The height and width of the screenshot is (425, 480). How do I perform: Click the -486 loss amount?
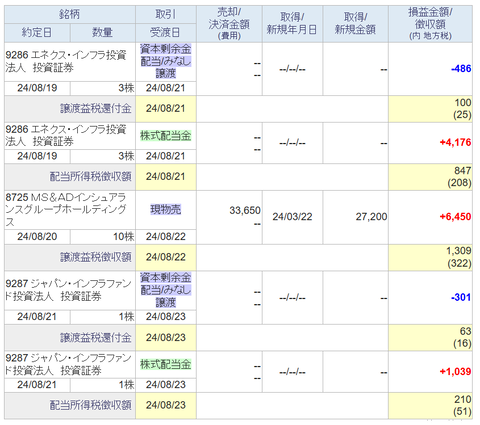pos(461,69)
